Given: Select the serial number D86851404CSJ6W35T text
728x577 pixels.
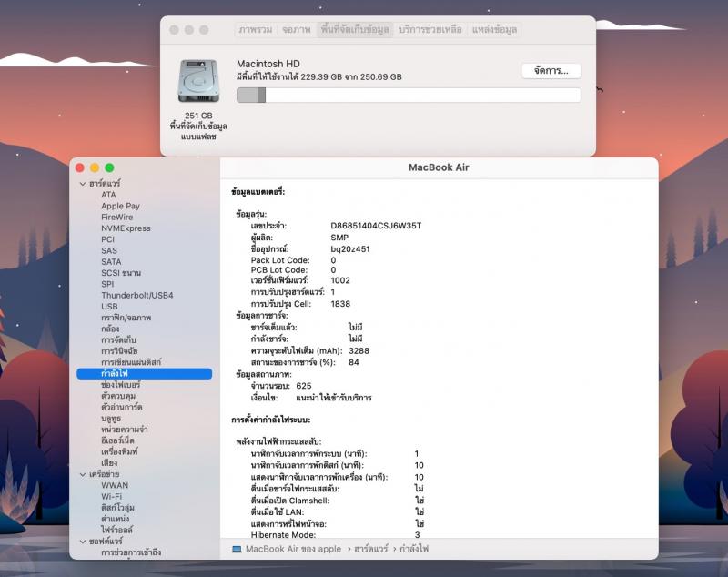Looking at the screenshot, I should tap(376, 225).
